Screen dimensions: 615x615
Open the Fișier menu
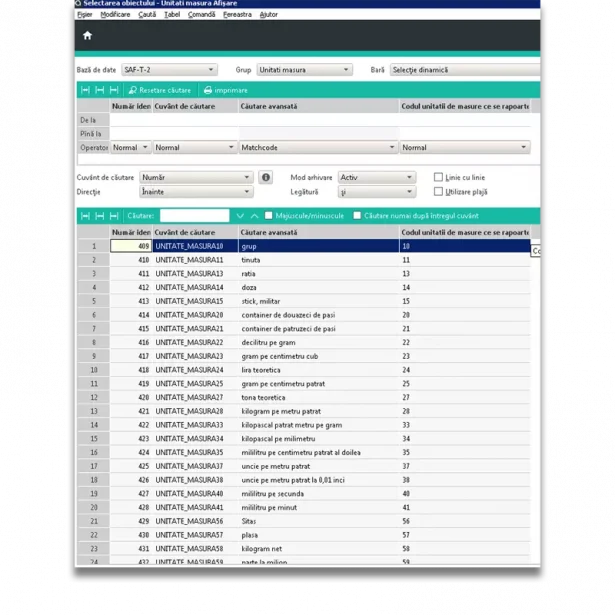pos(85,15)
